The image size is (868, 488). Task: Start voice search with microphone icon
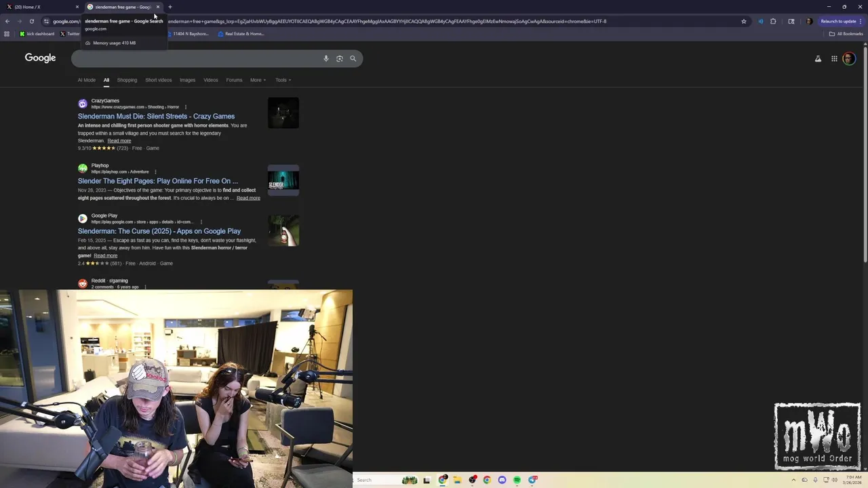click(x=326, y=59)
